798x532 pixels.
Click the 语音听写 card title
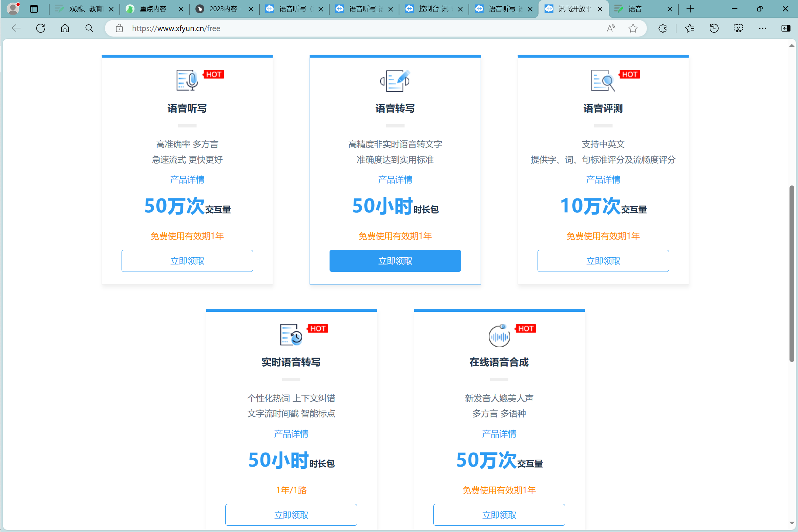click(x=187, y=108)
